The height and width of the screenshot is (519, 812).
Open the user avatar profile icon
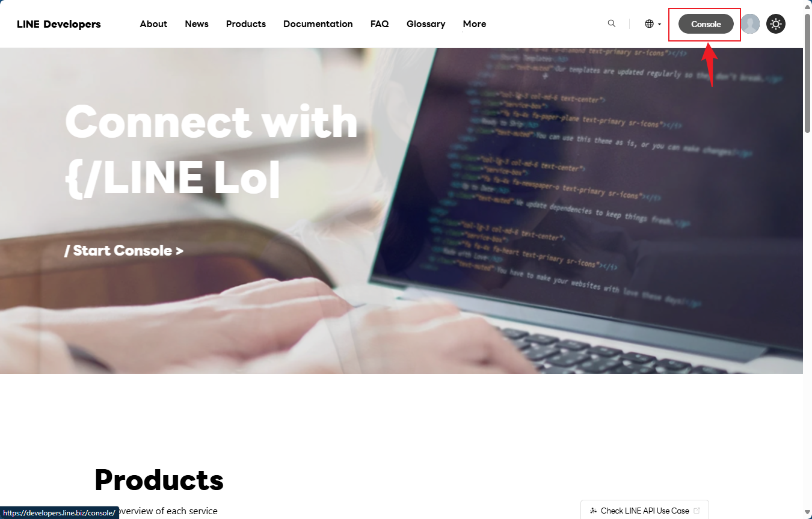point(750,23)
